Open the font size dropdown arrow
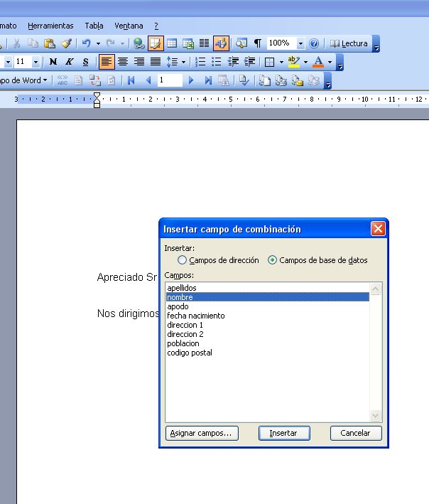The height and width of the screenshot is (504, 429). click(36, 62)
